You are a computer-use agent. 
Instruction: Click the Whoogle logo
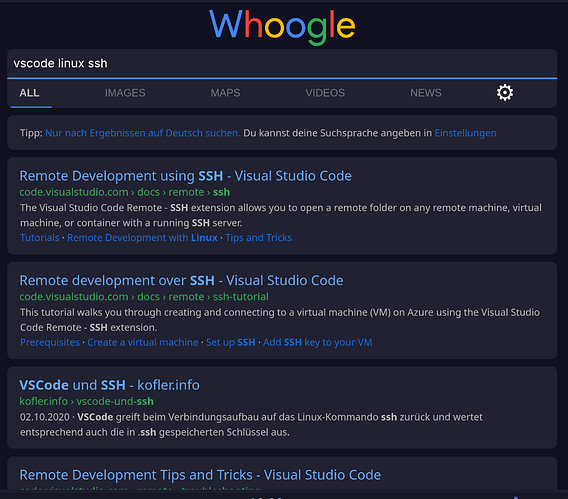point(282,26)
